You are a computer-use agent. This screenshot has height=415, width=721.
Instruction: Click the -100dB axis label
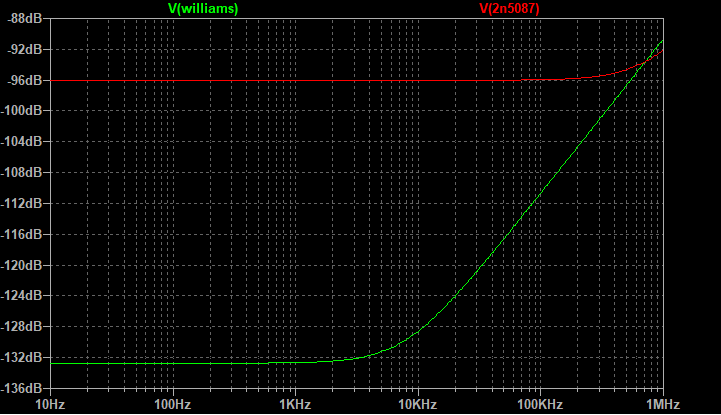point(22,111)
